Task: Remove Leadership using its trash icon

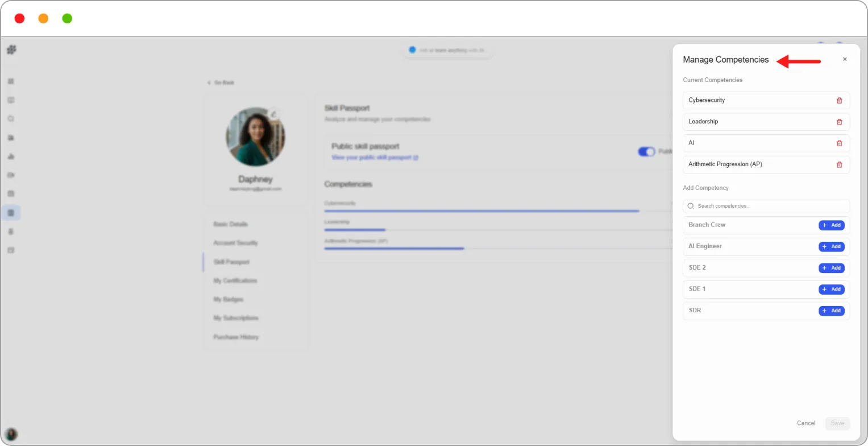Action: pyautogui.click(x=839, y=122)
